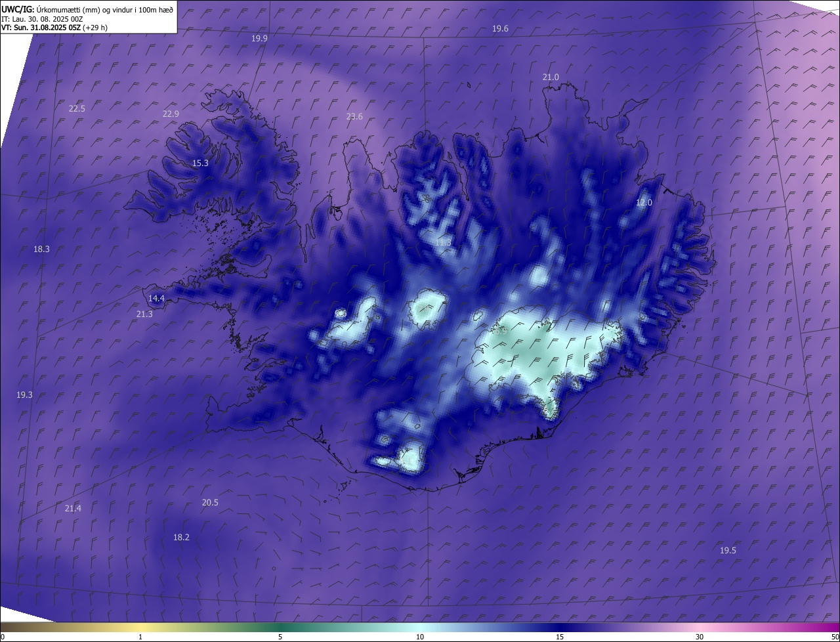
Task: Click the '0' tick label on the color scale
Action: coord(3,637)
